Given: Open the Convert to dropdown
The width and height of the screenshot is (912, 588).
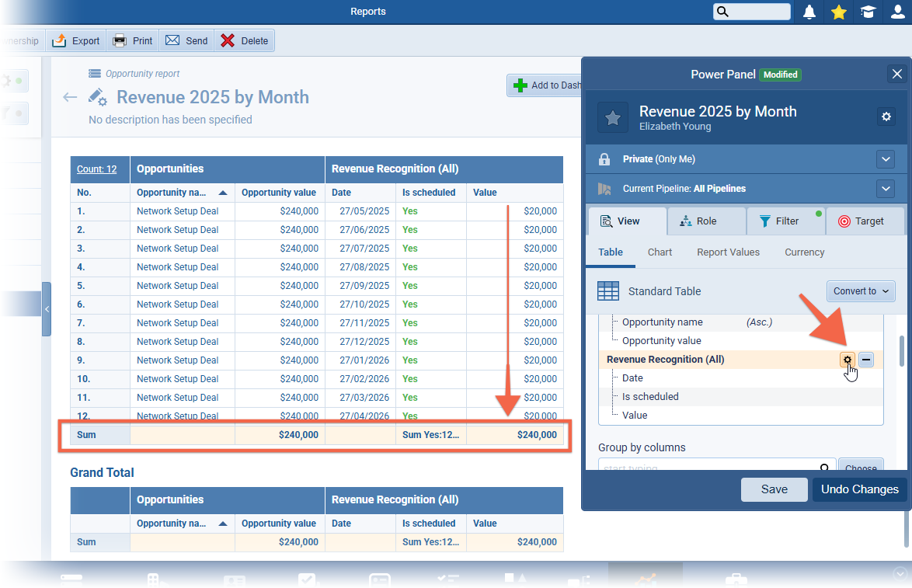Looking at the screenshot, I should [861, 291].
